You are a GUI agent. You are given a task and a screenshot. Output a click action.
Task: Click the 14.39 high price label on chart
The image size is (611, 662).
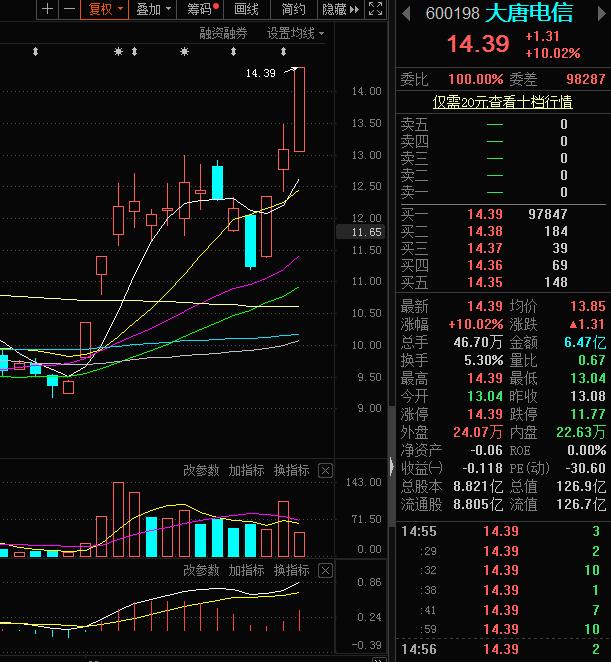[261, 73]
